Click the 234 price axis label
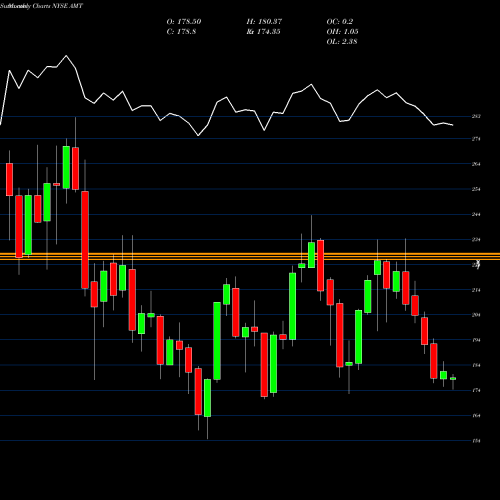The height and width of the screenshot is (500, 500). coord(476,239)
